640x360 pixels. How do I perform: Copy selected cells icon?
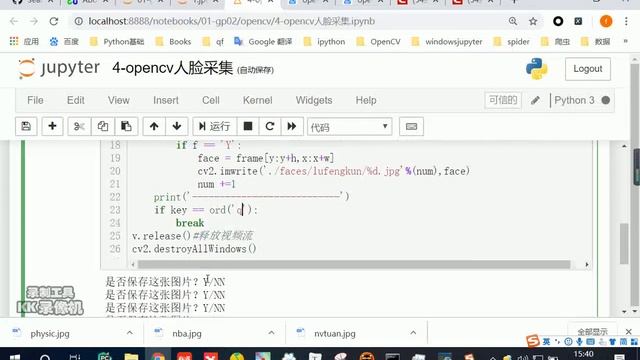(102, 126)
